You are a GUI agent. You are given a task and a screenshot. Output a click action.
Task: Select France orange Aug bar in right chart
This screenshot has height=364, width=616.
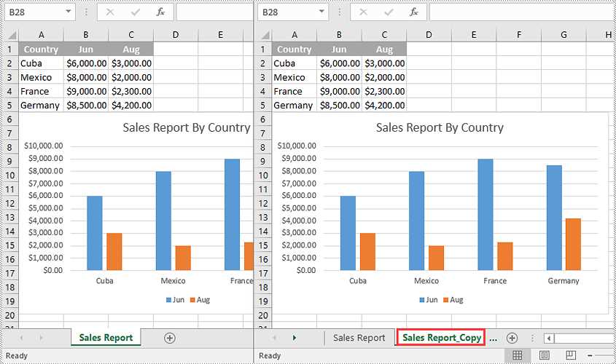tap(504, 256)
